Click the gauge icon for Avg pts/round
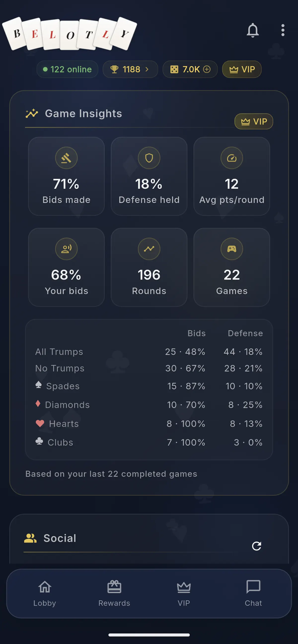The width and height of the screenshot is (298, 644). pyautogui.click(x=231, y=158)
